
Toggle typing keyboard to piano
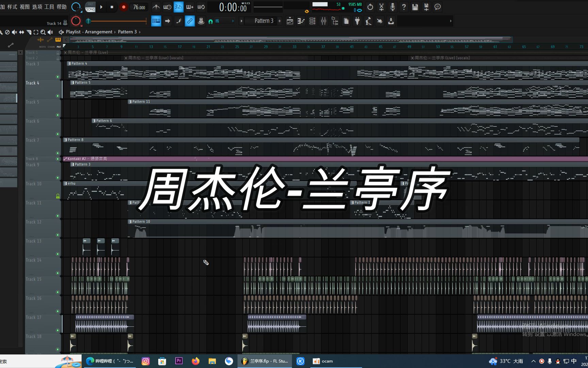[156, 21]
